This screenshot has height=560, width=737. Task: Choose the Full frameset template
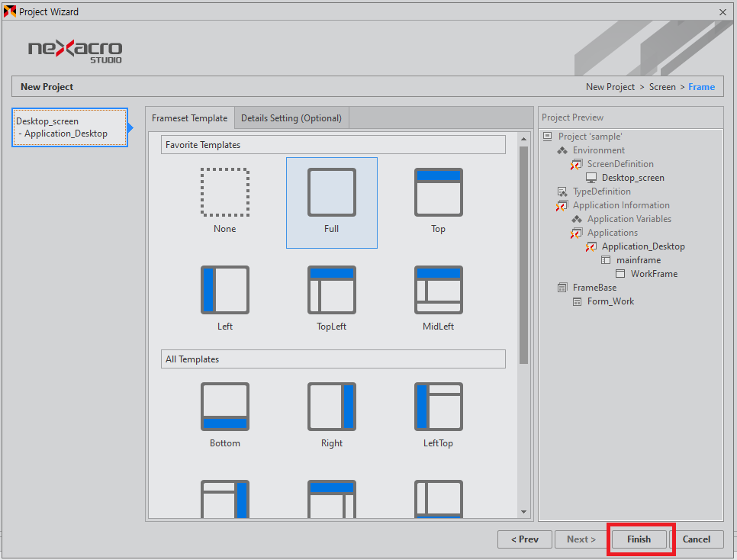tap(331, 193)
